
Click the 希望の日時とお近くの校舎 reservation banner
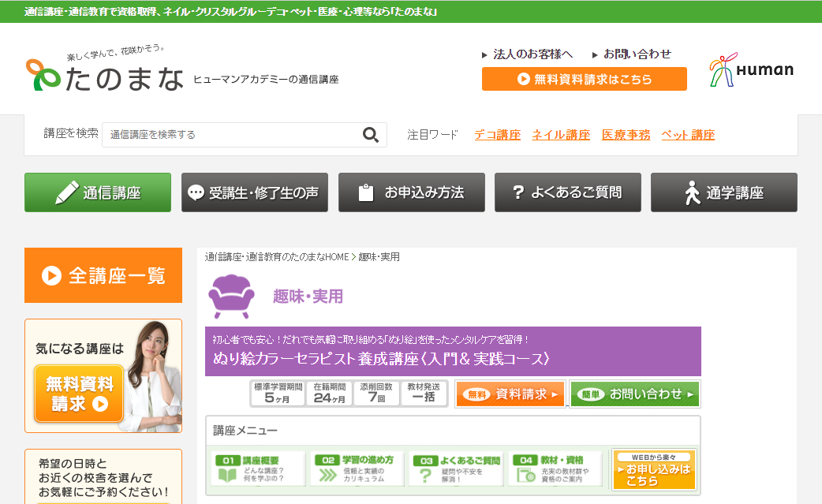tap(103, 476)
